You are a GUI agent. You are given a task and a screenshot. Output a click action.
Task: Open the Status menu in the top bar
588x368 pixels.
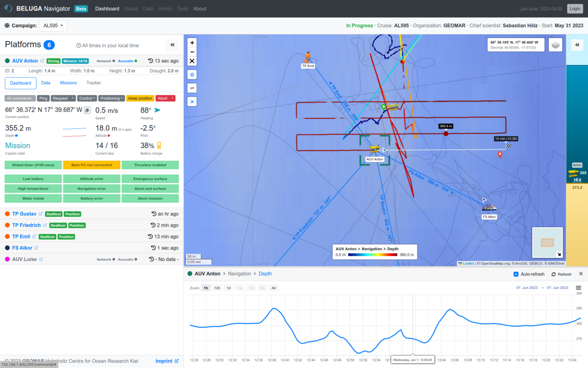coord(131,8)
